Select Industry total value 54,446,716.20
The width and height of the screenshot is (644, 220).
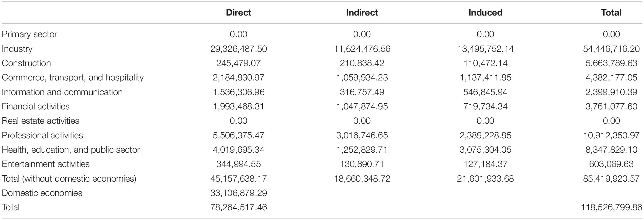(611, 49)
